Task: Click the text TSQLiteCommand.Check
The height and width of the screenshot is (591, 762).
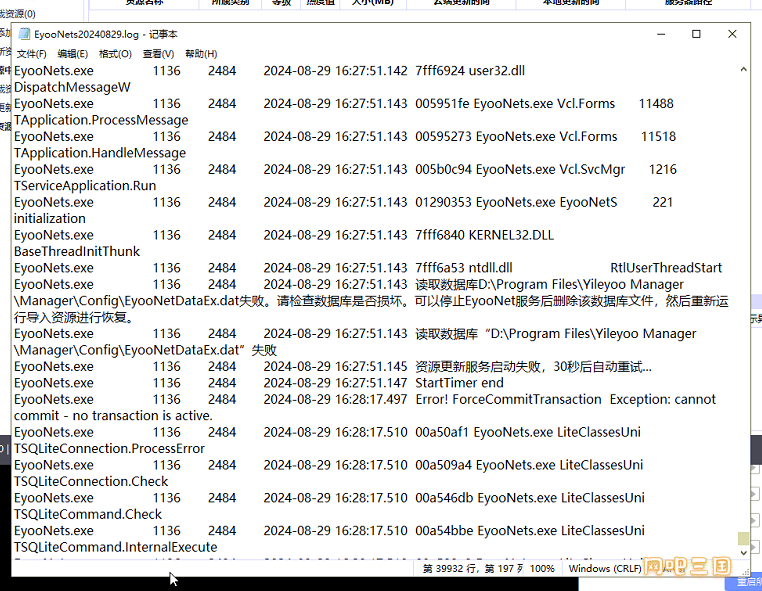Action: (88, 514)
